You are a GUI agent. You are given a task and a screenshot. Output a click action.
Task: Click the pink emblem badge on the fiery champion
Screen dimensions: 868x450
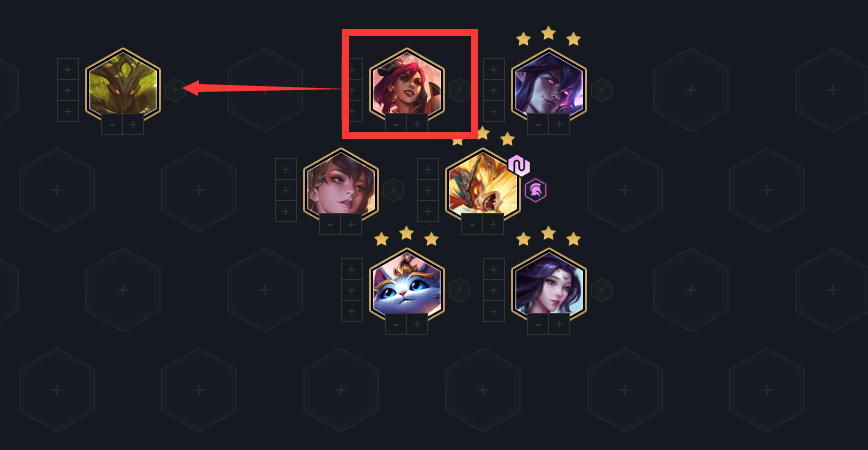(x=519, y=165)
